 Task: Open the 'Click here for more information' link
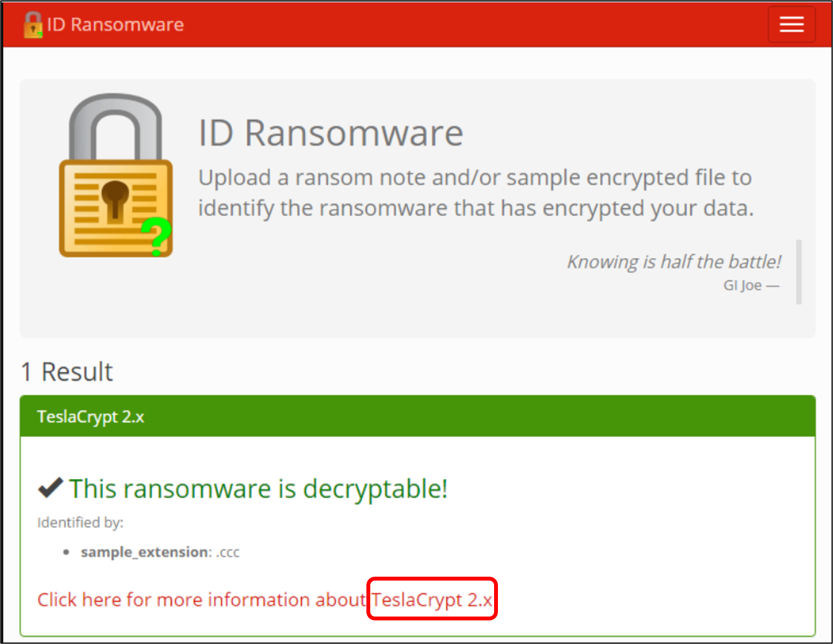coord(201,600)
